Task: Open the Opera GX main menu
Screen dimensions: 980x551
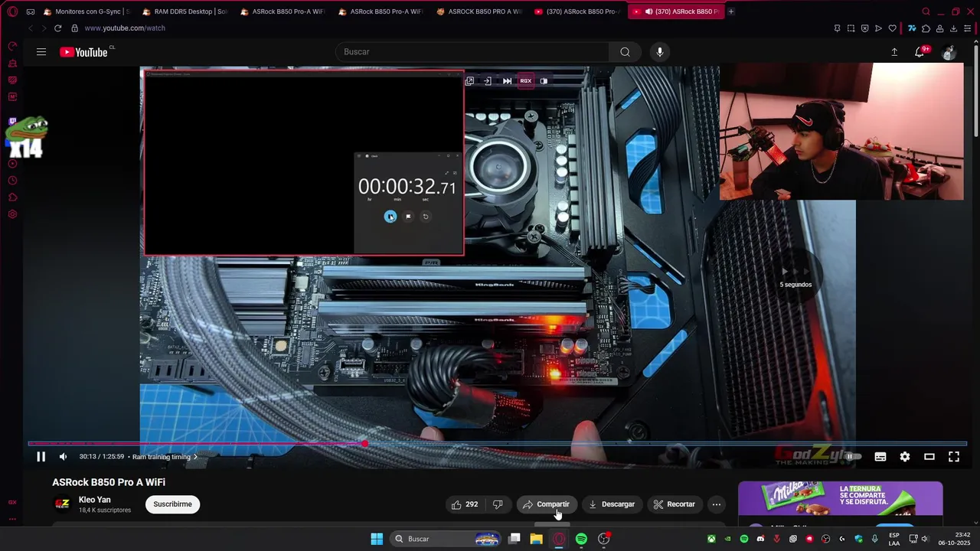Action: coord(12,11)
